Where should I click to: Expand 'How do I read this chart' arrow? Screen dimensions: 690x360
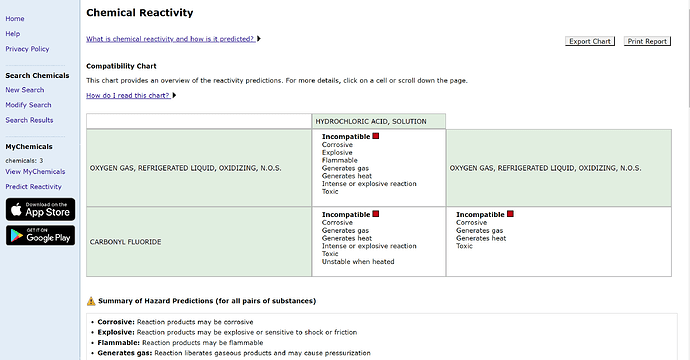(x=174, y=95)
